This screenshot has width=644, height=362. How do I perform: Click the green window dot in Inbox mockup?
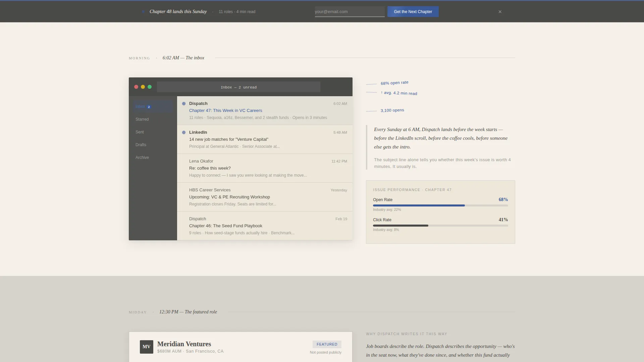click(x=150, y=87)
